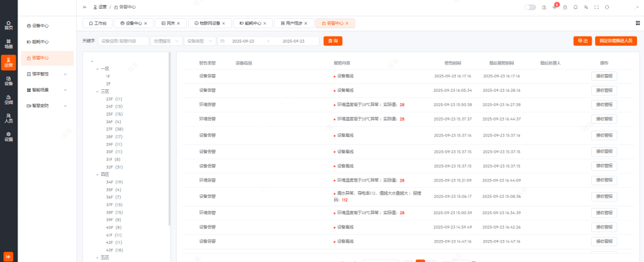This screenshot has height=262, width=644.
Task: Select floor 34F (19) in the tree
Action: point(114,182)
